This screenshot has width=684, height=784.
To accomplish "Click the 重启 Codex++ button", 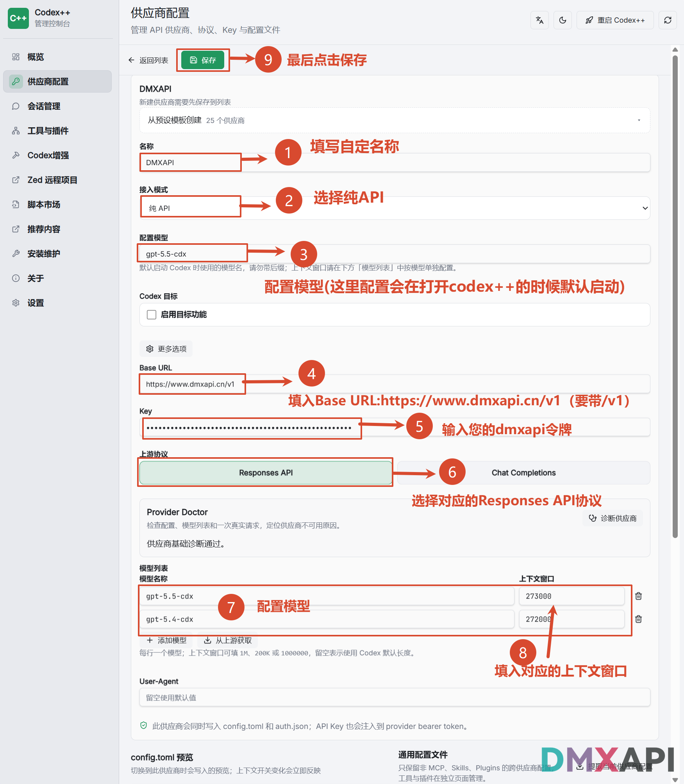I will click(615, 20).
